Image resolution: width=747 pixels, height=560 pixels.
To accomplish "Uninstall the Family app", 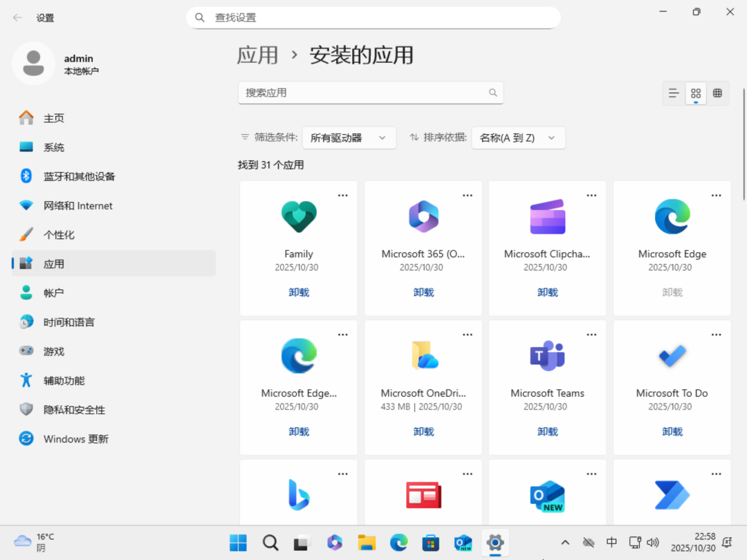I will pos(299,292).
